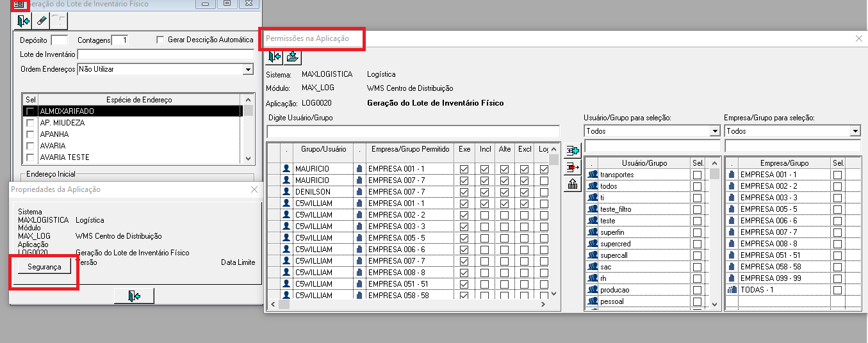Click group icon beside teste_filtro
This screenshot has height=343, width=868.
click(x=593, y=209)
